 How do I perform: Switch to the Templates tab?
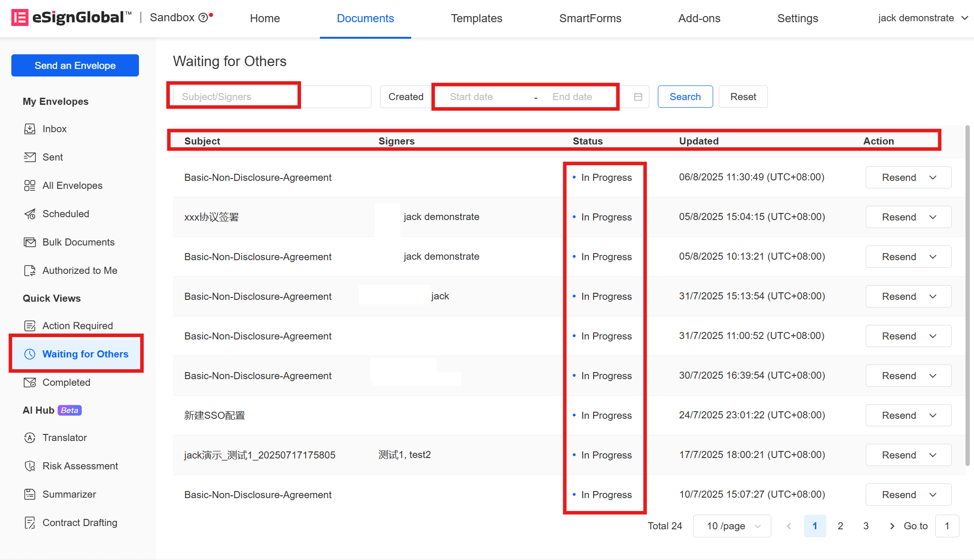point(476,18)
